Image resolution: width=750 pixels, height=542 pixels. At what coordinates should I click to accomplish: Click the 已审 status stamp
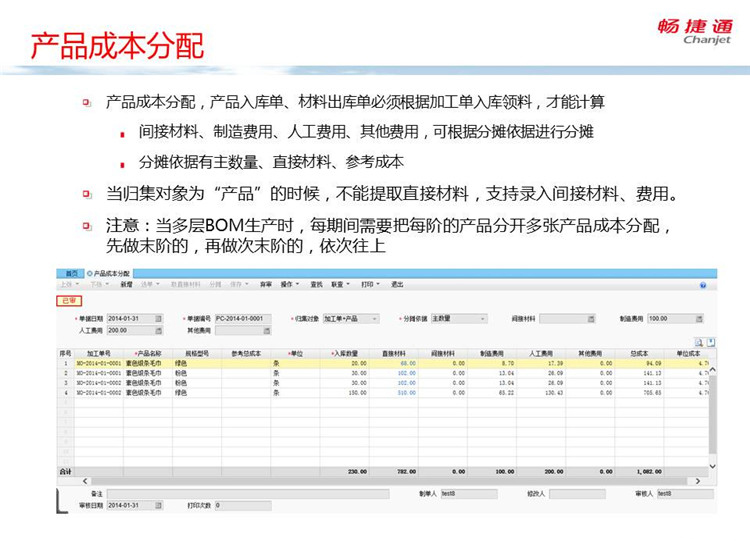pos(69,300)
